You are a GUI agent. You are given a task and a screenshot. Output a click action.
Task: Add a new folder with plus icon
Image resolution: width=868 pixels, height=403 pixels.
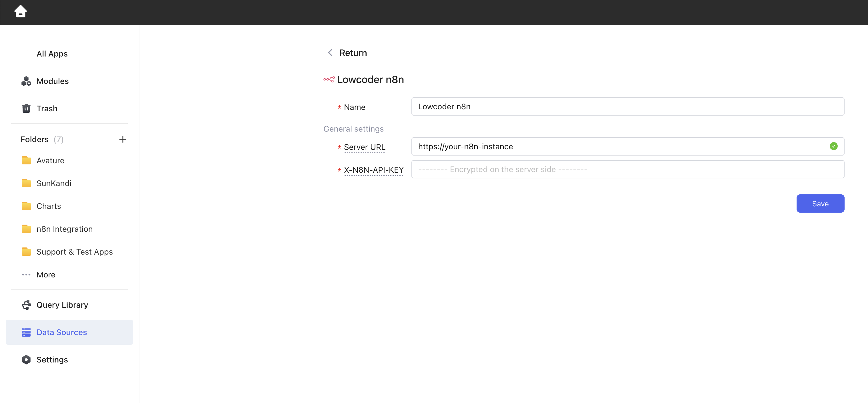123,139
